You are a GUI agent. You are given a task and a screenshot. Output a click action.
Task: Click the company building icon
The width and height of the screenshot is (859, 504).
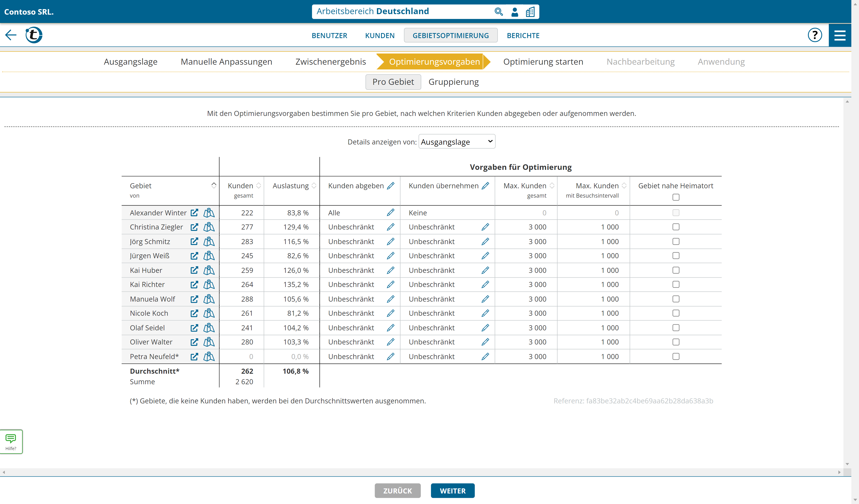pyautogui.click(x=530, y=11)
